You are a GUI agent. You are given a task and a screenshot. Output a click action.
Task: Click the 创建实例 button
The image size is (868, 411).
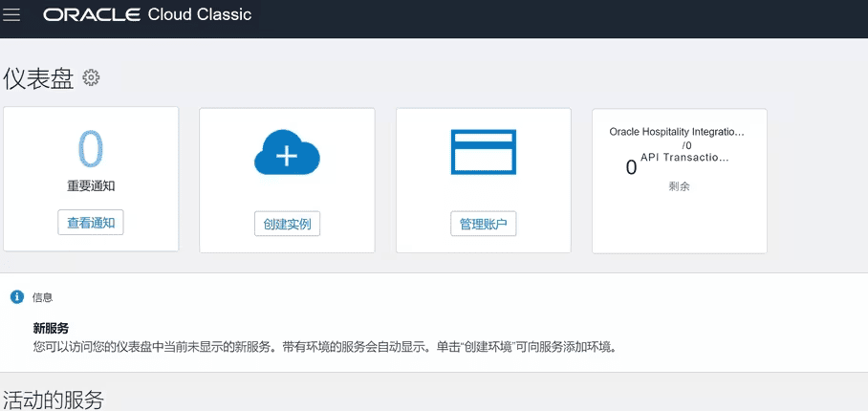[288, 224]
